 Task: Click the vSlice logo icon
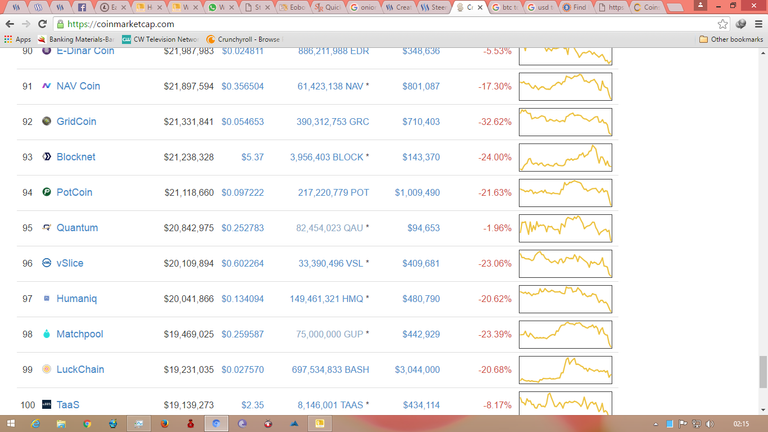47,263
